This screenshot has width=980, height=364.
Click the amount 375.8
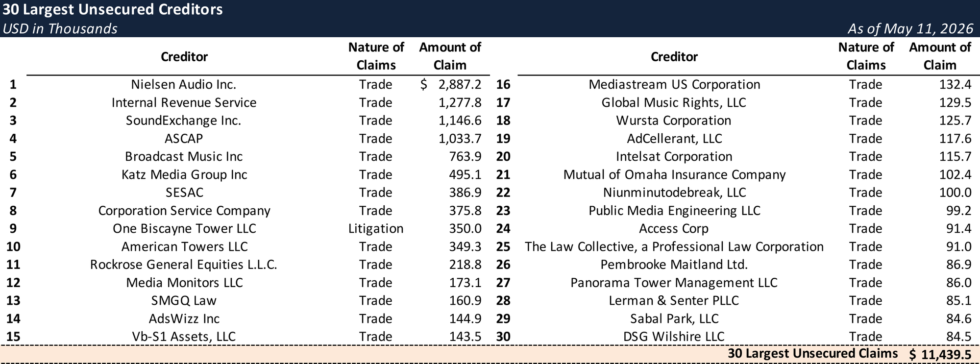click(465, 211)
